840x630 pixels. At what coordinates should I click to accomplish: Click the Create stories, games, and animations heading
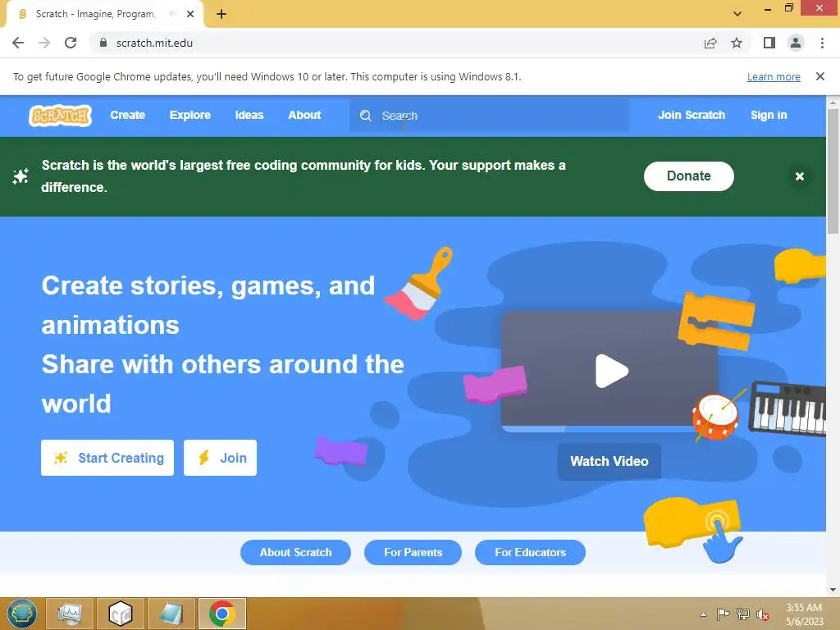point(208,305)
